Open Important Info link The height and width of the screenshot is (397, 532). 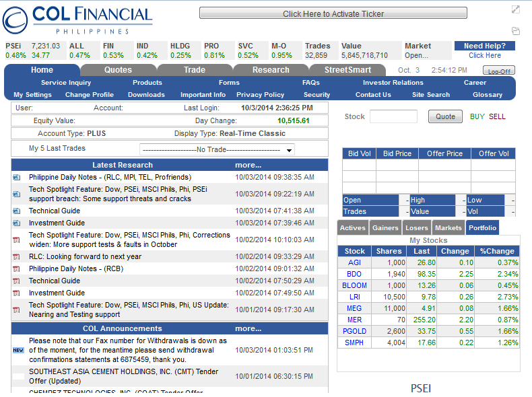click(203, 95)
